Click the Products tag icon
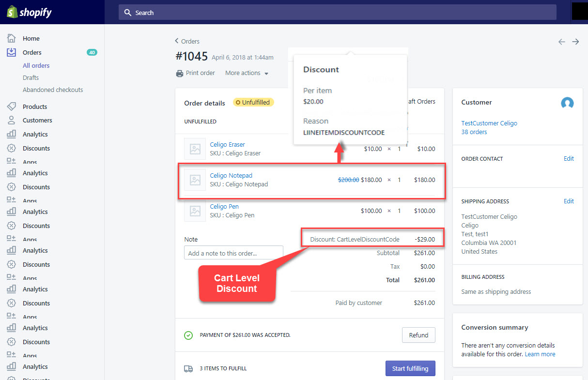 point(11,106)
